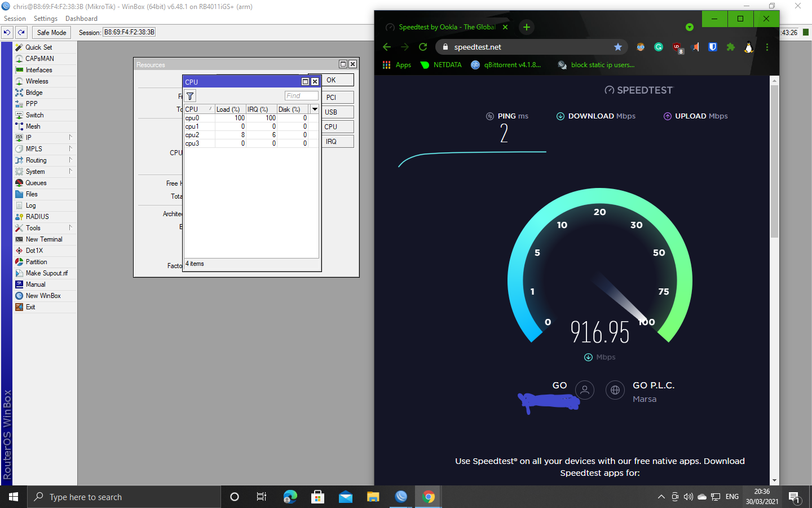Toggle Safe Mode in WinBox

tap(51, 32)
